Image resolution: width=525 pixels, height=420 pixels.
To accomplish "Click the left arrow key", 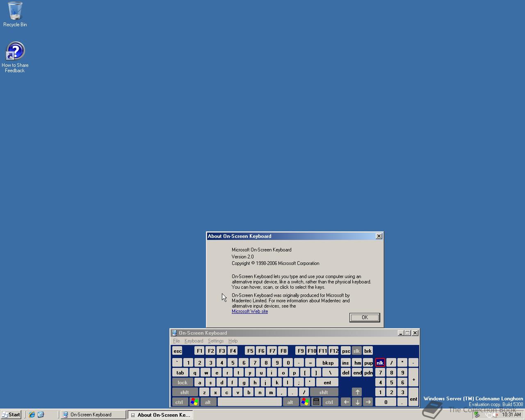I will pyautogui.click(x=346, y=402).
